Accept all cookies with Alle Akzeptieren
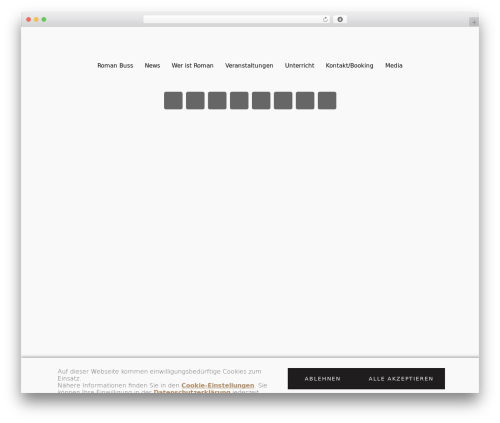This screenshot has width=500, height=423. (x=401, y=379)
